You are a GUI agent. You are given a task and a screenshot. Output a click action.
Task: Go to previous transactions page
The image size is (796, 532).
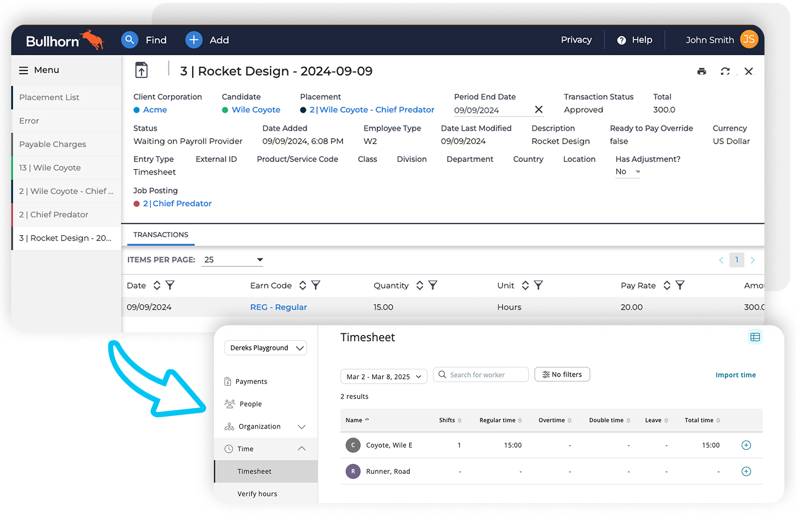721,260
